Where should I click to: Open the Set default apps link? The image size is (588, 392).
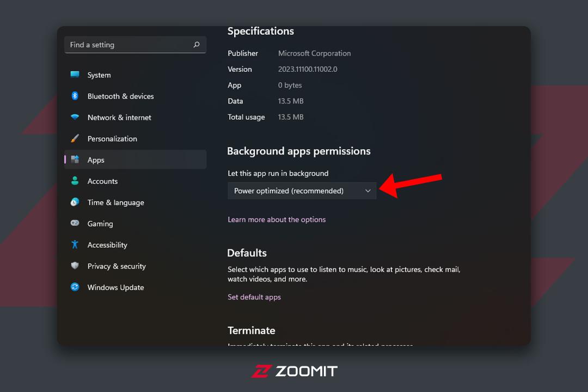(x=254, y=297)
